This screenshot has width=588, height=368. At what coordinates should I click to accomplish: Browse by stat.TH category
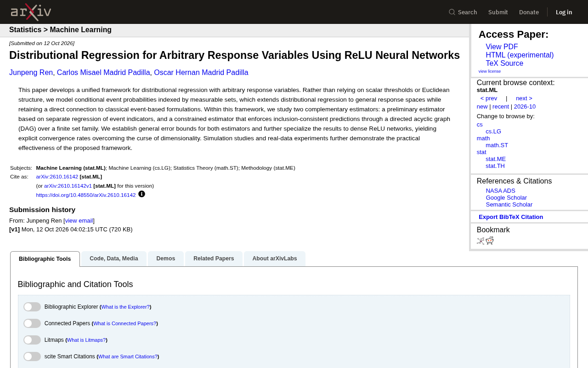pyautogui.click(x=495, y=166)
